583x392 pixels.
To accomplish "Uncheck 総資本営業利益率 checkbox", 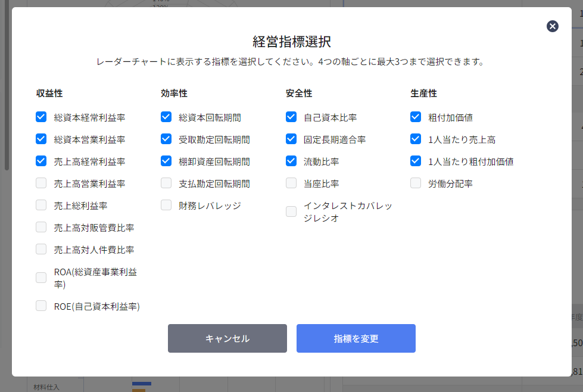I will (41, 139).
